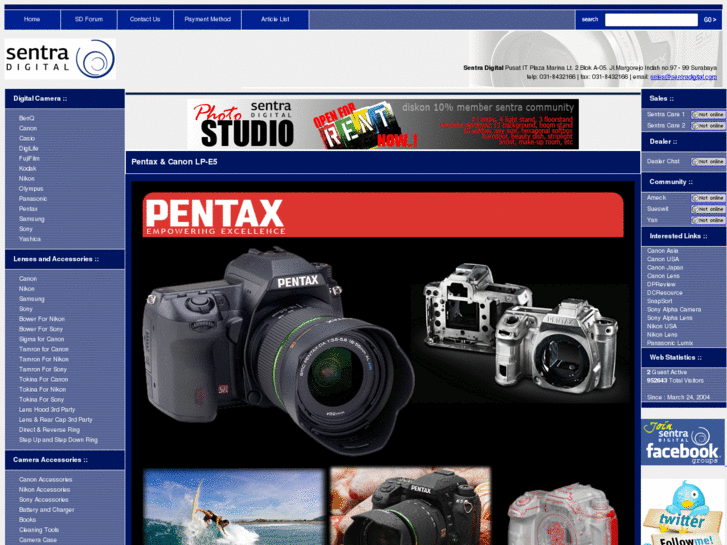Click Ameck not online status badge
Viewport: 727px width, 545px height.
pos(708,198)
